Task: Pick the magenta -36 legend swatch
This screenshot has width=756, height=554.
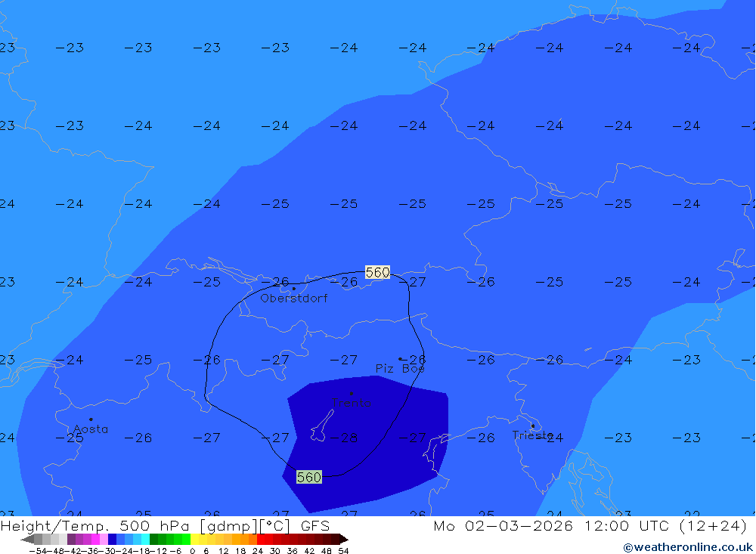Action: (95, 539)
